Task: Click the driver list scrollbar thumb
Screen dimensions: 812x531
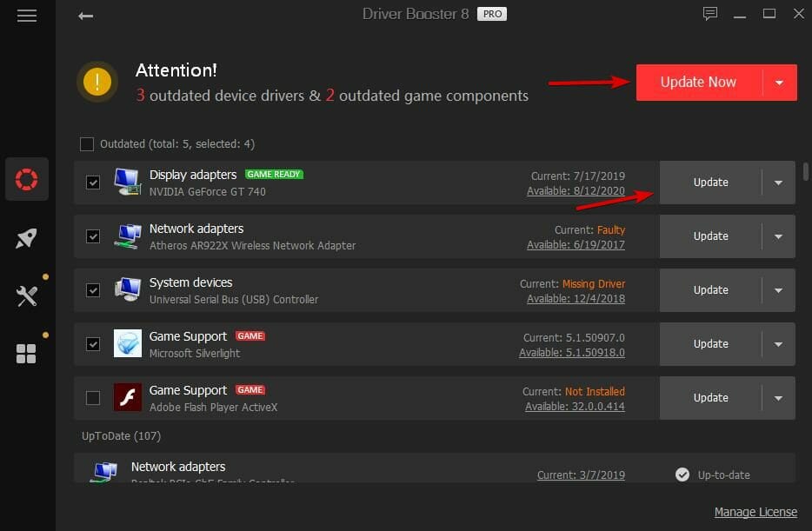Action: tap(805, 171)
